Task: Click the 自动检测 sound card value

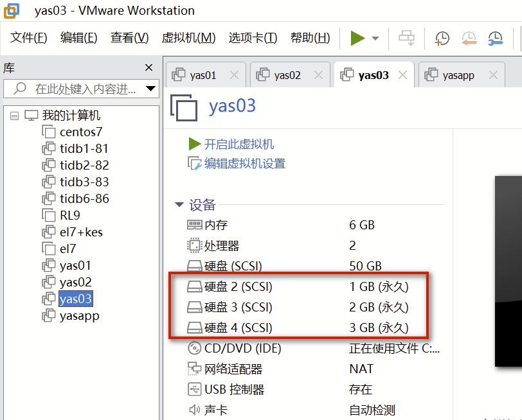Action: tap(372, 410)
